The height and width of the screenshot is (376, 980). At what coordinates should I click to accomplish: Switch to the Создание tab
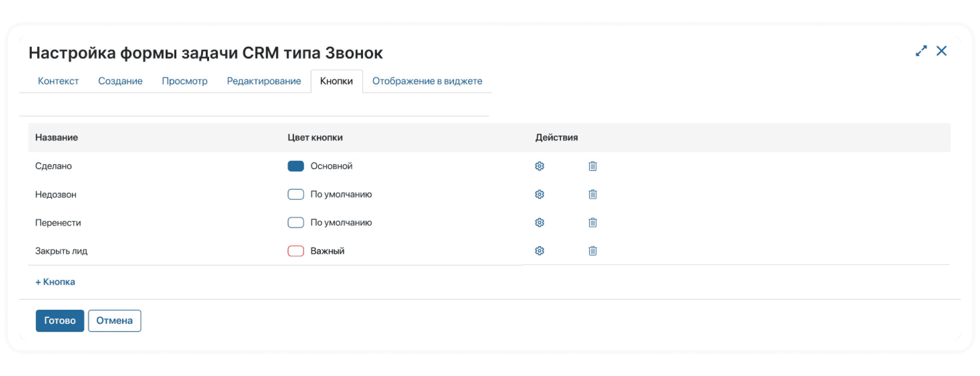[120, 81]
